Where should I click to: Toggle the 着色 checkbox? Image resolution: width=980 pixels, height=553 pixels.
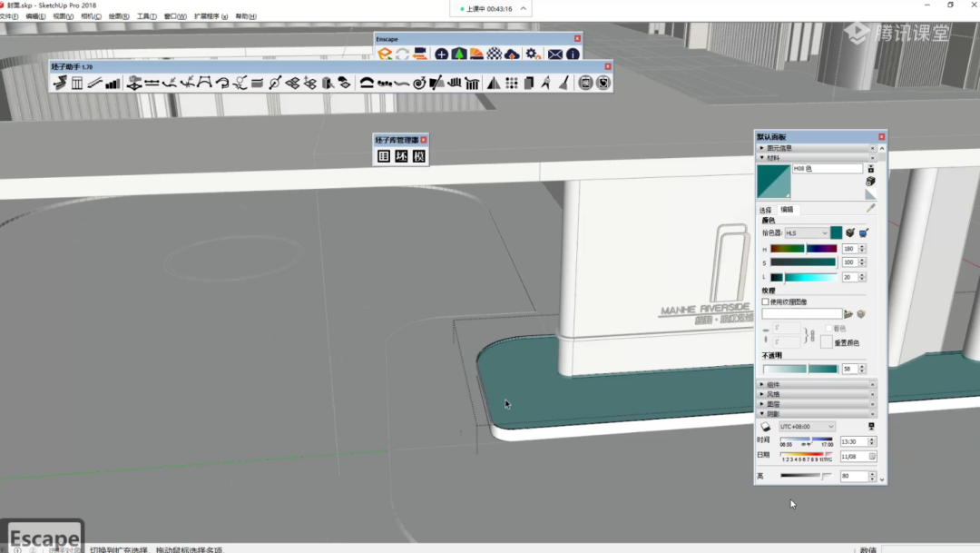(x=828, y=329)
